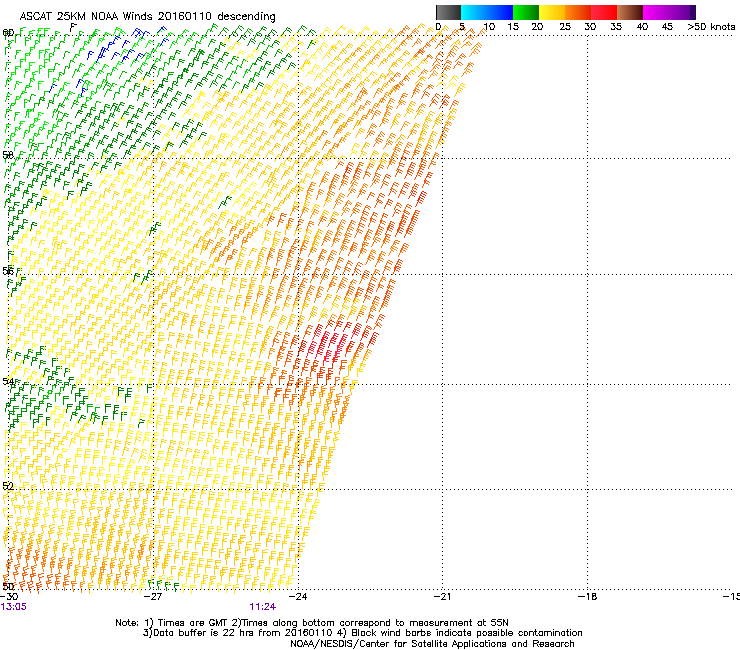Image resolution: width=740 pixels, height=650 pixels.
Task: Click the longitude label "-30" on the bottom axis
Action: 9,596
